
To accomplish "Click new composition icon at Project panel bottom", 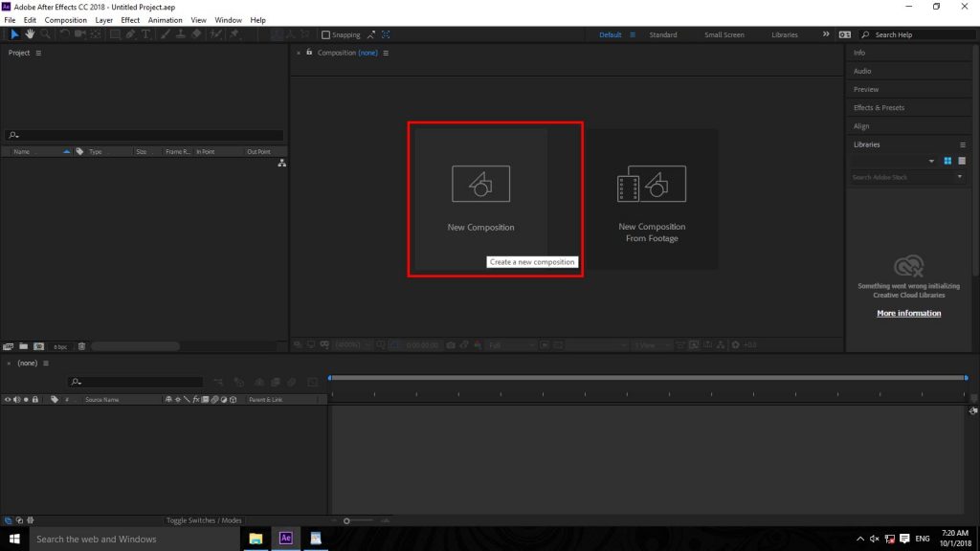I will pyautogui.click(x=38, y=346).
